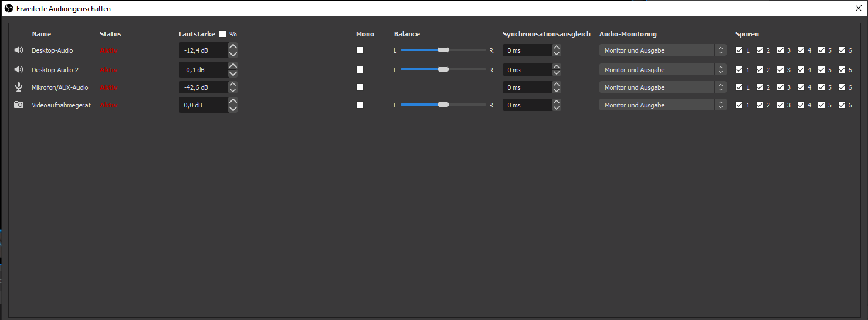Screen dimensions: 868x320
Task: Open Audio-Monitoring dropdown for Desktop-Audio
Action: pos(662,50)
